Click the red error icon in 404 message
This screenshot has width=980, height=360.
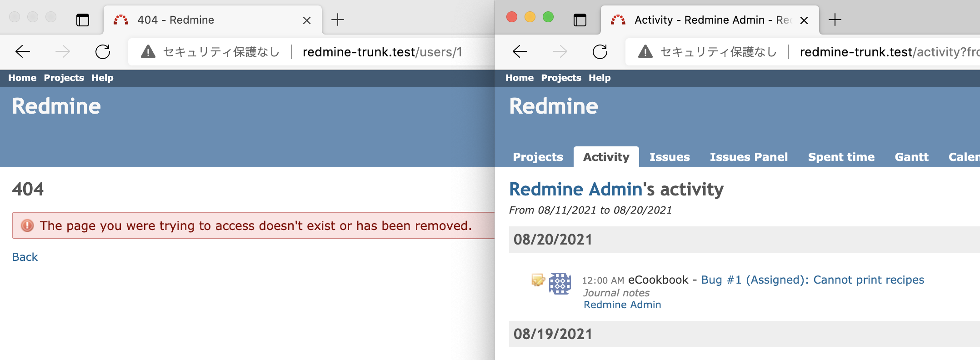pyautogui.click(x=27, y=225)
